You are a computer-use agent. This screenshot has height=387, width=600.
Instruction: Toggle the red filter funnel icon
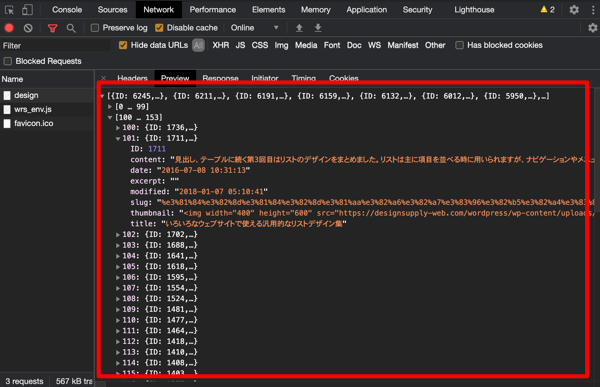pos(52,28)
